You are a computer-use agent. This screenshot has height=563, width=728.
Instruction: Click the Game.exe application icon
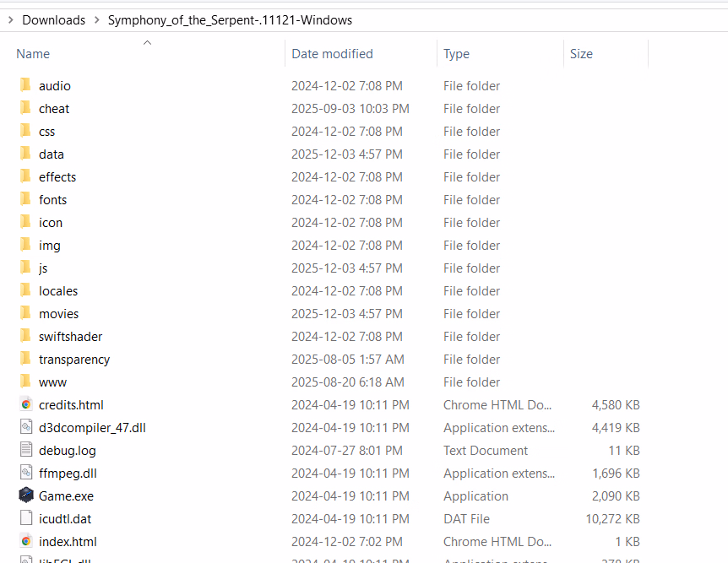point(25,495)
